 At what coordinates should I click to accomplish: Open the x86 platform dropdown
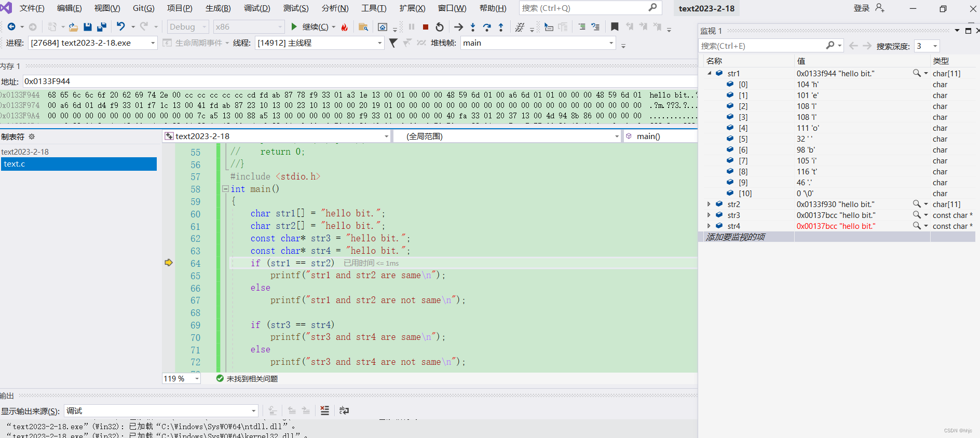(x=249, y=27)
